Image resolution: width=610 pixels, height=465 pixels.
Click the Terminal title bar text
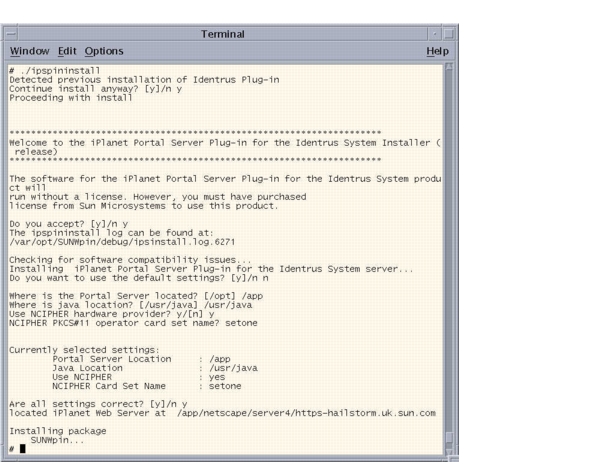[x=223, y=34]
